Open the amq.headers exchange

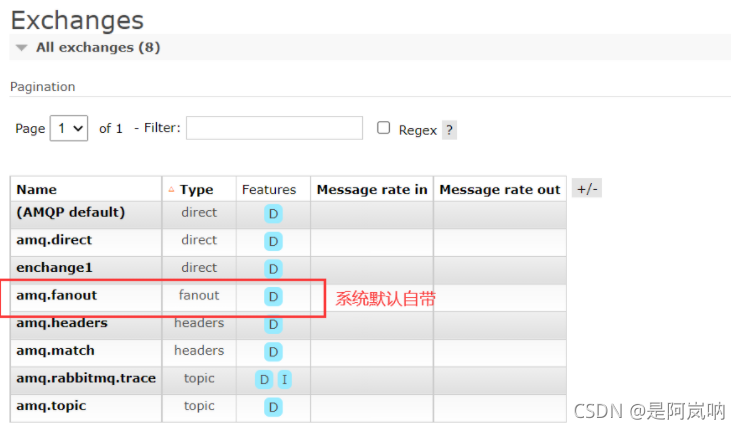[x=62, y=323]
